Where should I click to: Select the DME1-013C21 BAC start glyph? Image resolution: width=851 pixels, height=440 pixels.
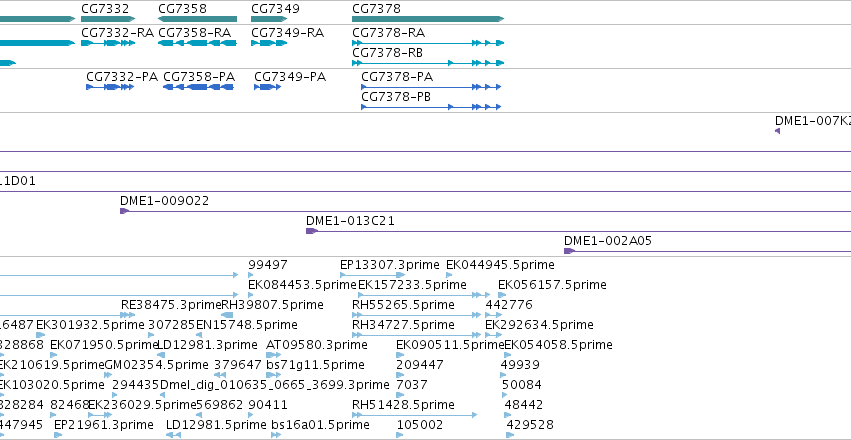tap(312, 231)
